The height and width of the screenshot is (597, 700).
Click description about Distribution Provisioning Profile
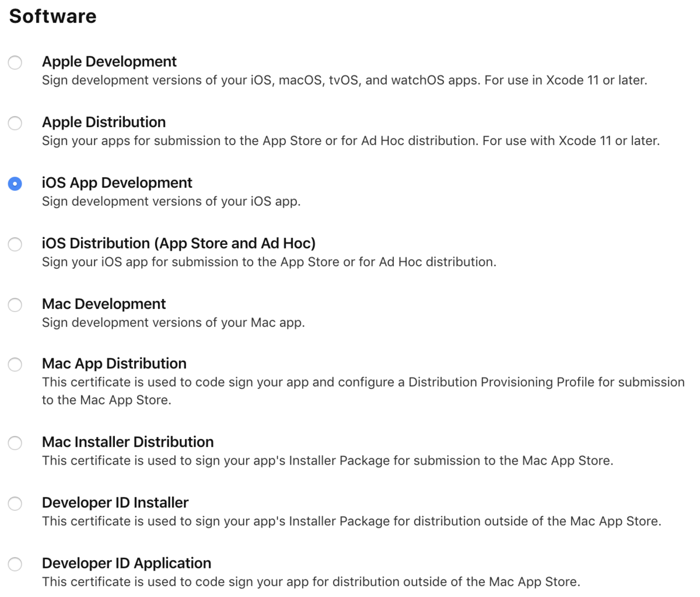click(x=363, y=391)
